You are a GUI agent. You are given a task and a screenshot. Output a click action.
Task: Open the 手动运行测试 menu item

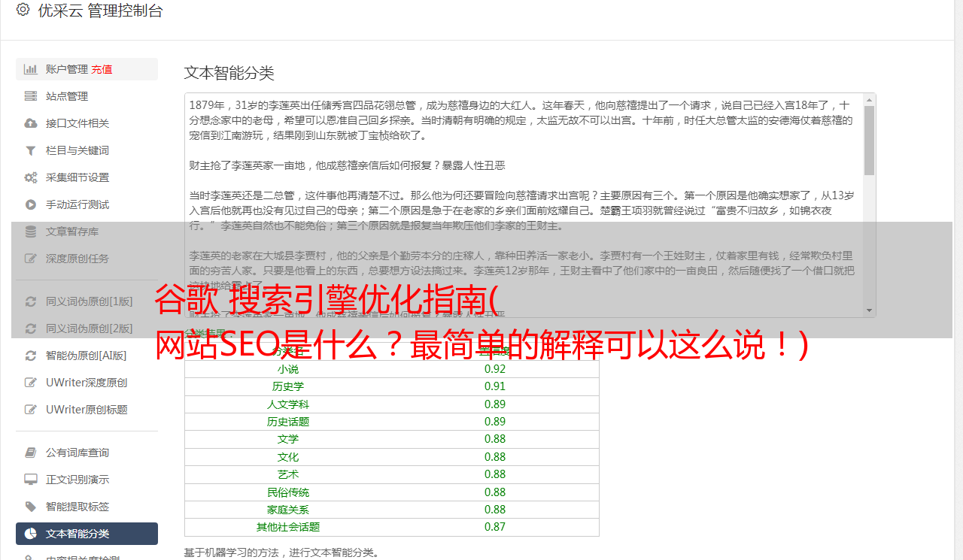[x=87, y=204]
